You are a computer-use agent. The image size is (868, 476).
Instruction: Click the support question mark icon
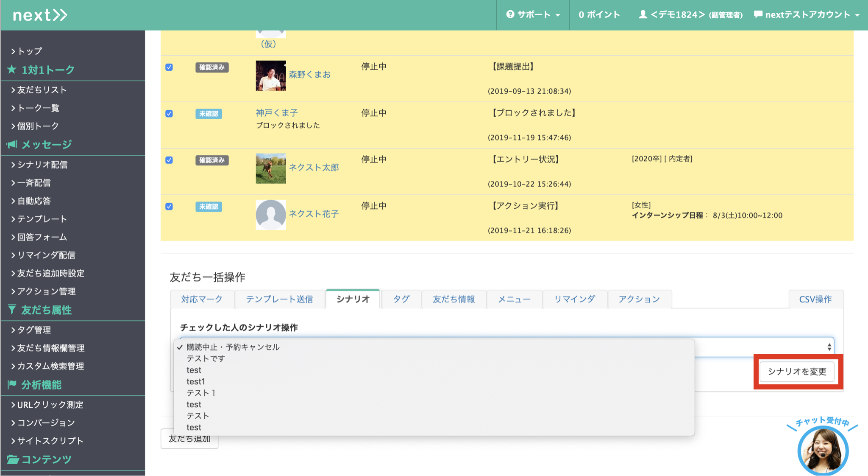(x=510, y=14)
